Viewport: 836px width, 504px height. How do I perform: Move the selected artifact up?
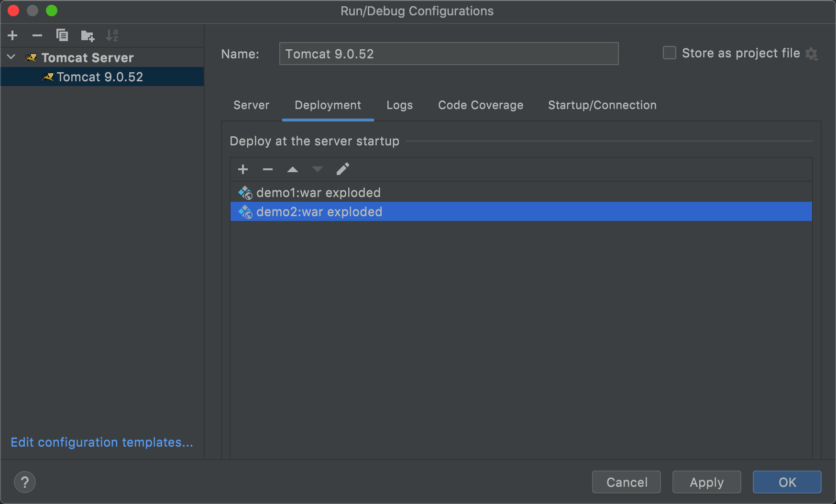tap(293, 169)
